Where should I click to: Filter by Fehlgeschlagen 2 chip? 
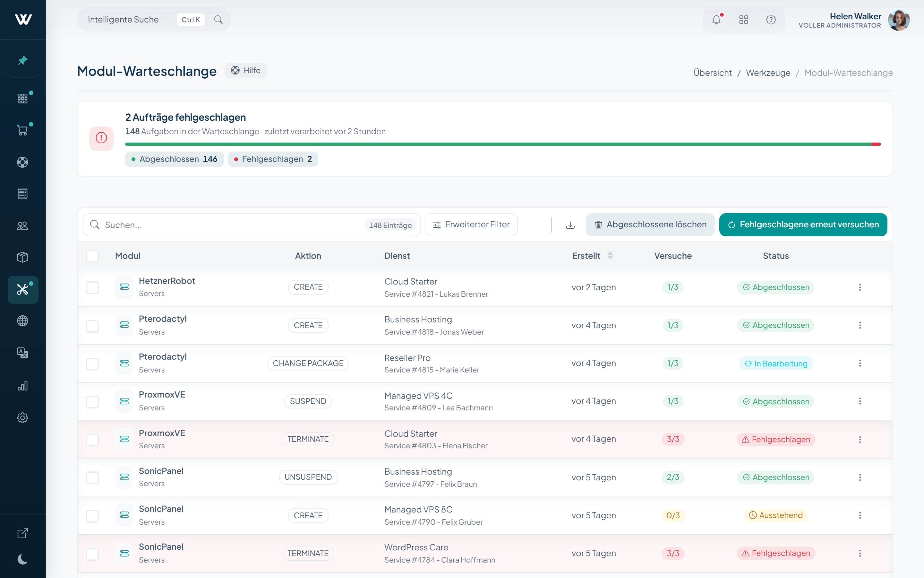tap(273, 159)
